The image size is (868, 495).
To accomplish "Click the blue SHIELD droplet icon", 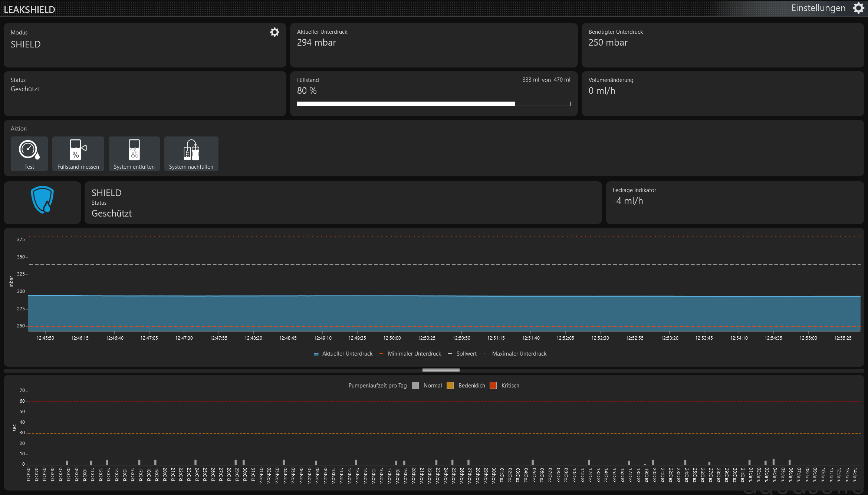I will click(42, 200).
